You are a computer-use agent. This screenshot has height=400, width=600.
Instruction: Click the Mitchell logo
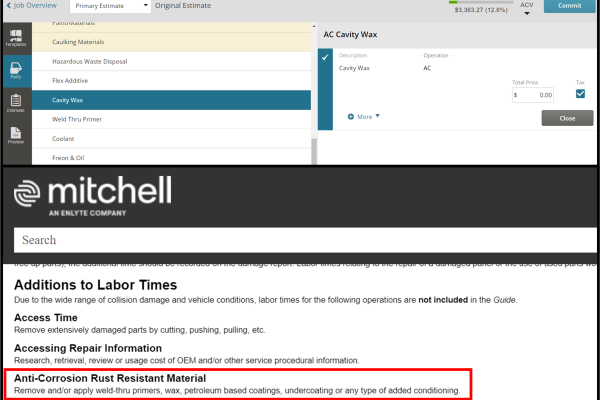[x=92, y=196]
